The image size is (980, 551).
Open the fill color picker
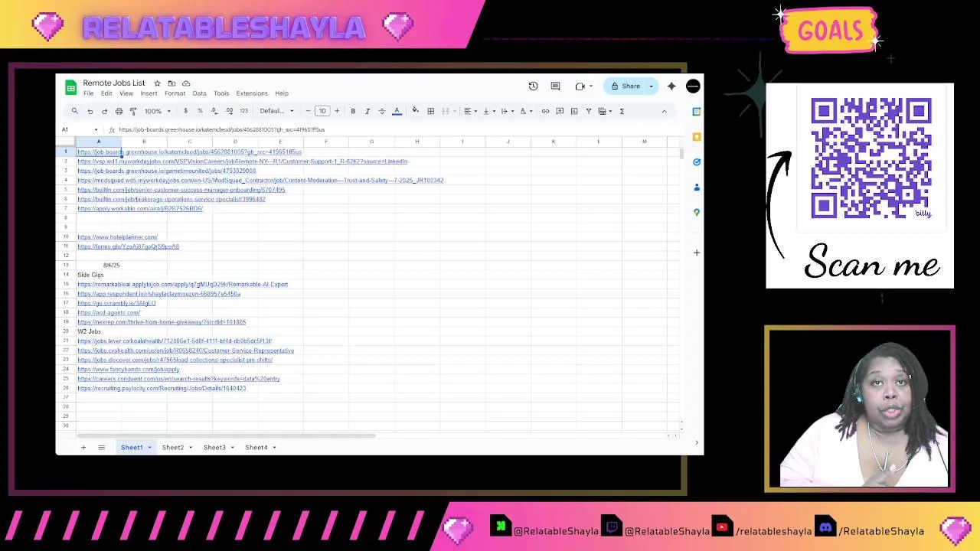(415, 111)
